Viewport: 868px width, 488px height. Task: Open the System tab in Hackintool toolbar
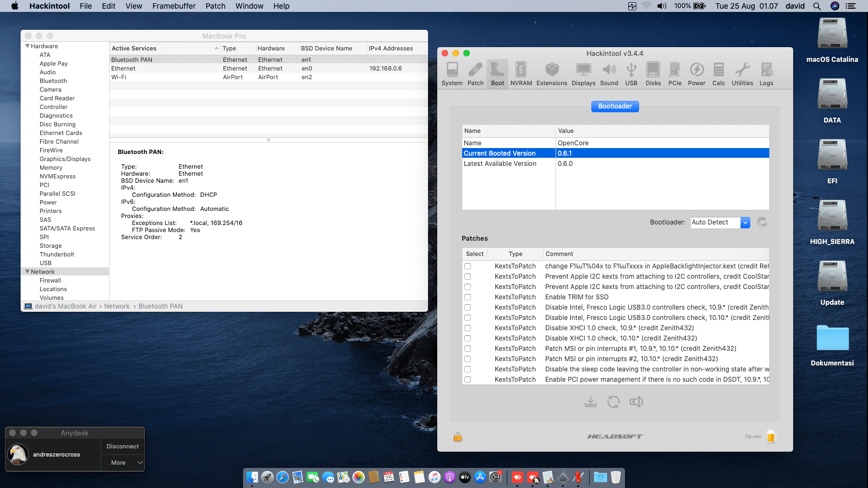452,74
